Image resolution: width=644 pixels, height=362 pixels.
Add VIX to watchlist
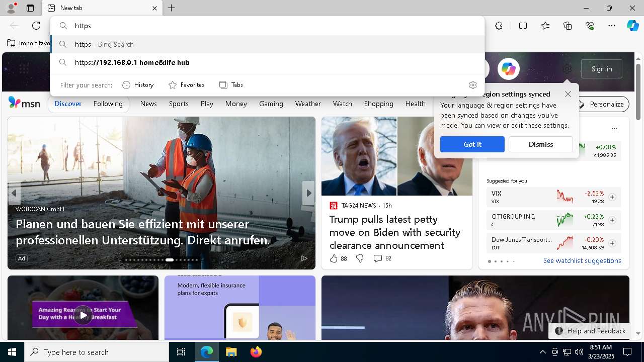(x=612, y=197)
